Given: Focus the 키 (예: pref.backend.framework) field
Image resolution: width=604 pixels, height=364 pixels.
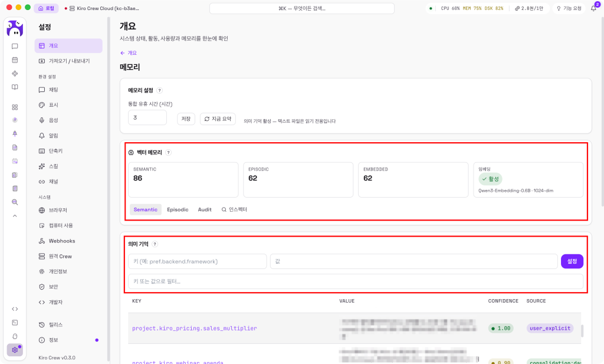Looking at the screenshot, I should (x=197, y=261).
